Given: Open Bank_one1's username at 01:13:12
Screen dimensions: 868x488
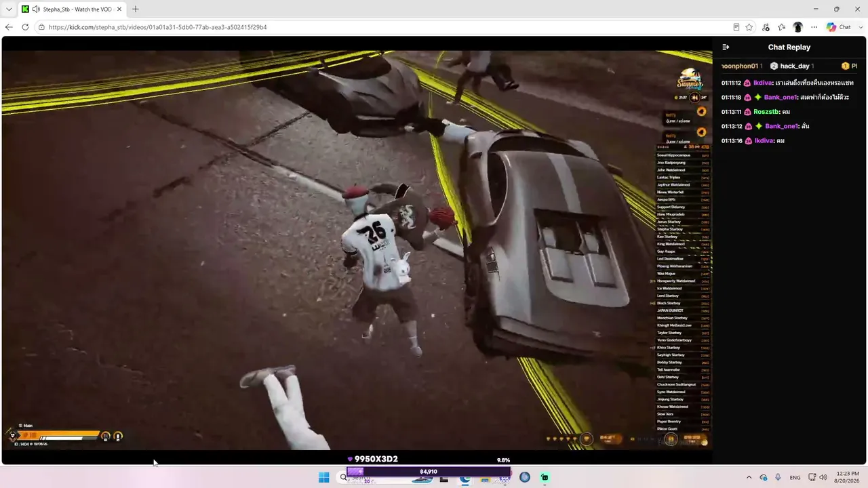Looking at the screenshot, I should point(782,126).
